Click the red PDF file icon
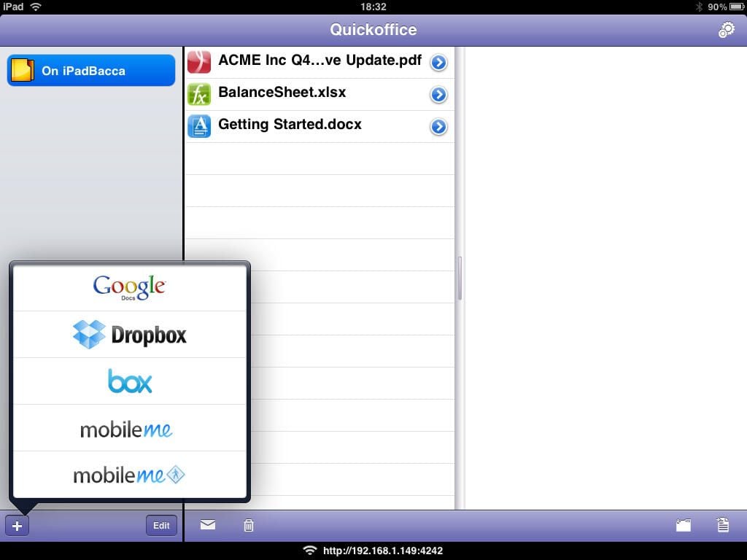 pyautogui.click(x=199, y=62)
